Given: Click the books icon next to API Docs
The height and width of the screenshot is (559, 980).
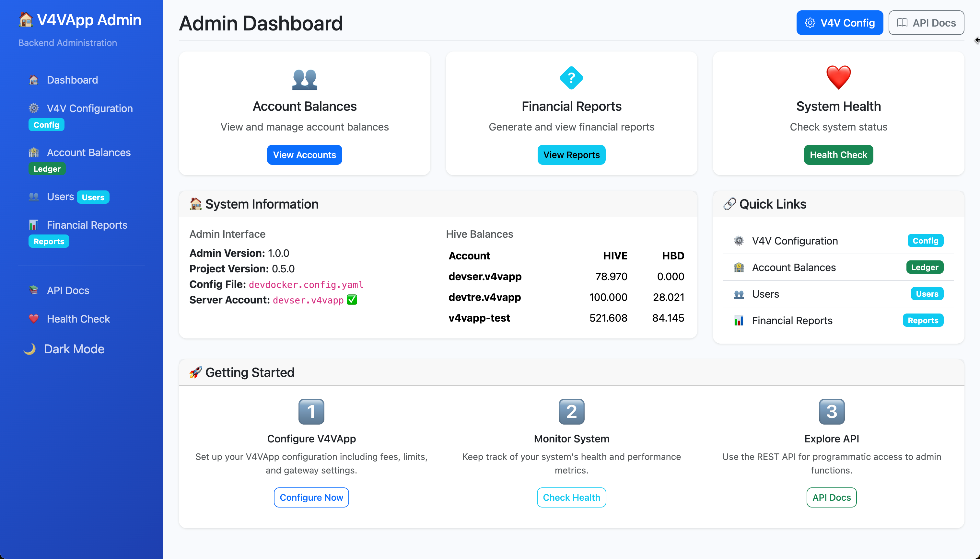Looking at the screenshot, I should point(34,290).
